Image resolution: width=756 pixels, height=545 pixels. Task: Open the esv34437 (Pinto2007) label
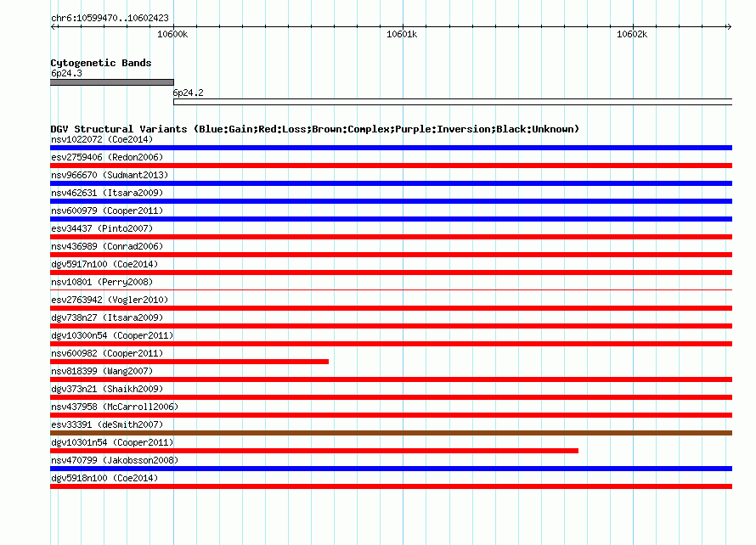[x=102, y=228]
